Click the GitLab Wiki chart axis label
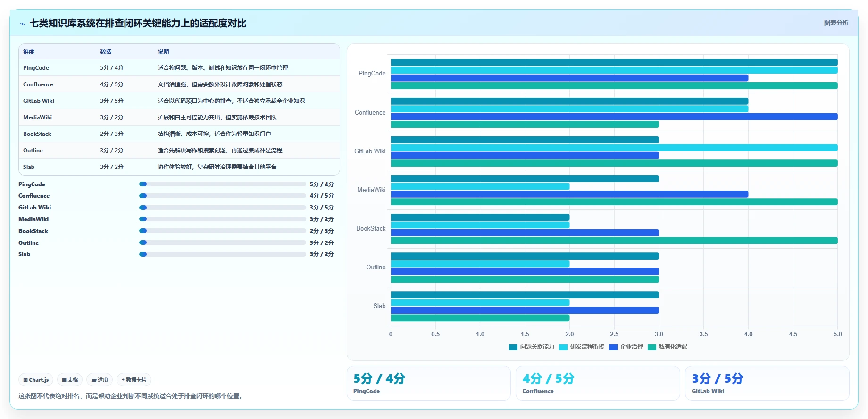 [x=370, y=151]
